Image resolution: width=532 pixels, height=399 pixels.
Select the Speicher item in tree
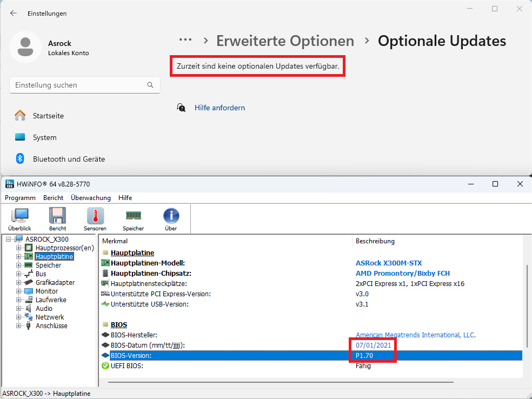(x=48, y=265)
